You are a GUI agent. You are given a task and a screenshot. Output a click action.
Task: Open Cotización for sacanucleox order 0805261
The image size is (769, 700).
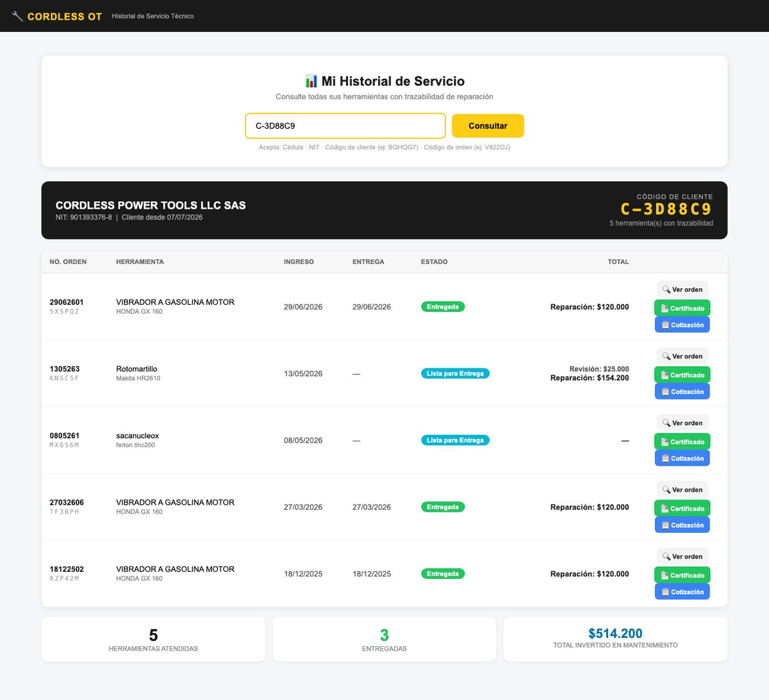click(x=682, y=458)
